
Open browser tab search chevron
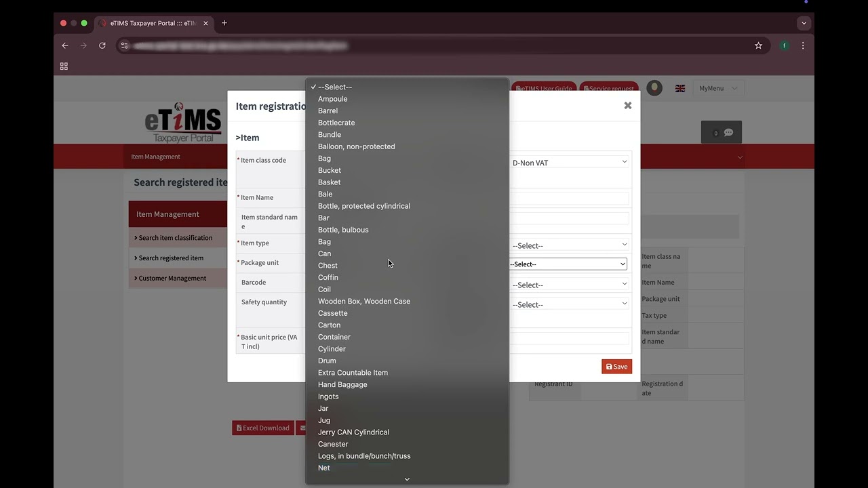[x=804, y=23]
